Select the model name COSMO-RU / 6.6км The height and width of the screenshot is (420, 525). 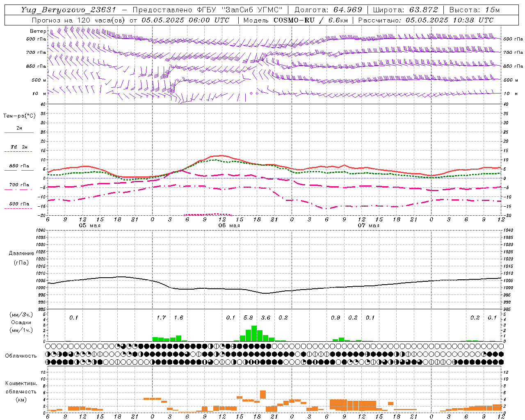click(x=310, y=20)
